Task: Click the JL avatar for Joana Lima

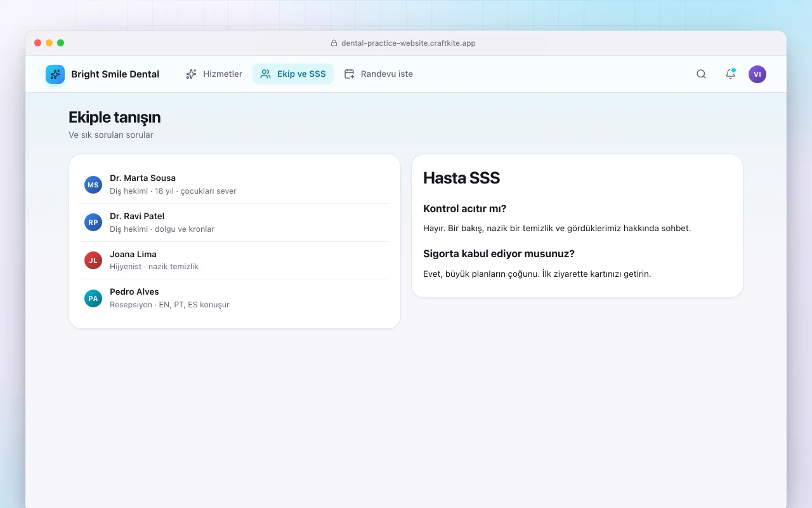Action: pyautogui.click(x=93, y=260)
